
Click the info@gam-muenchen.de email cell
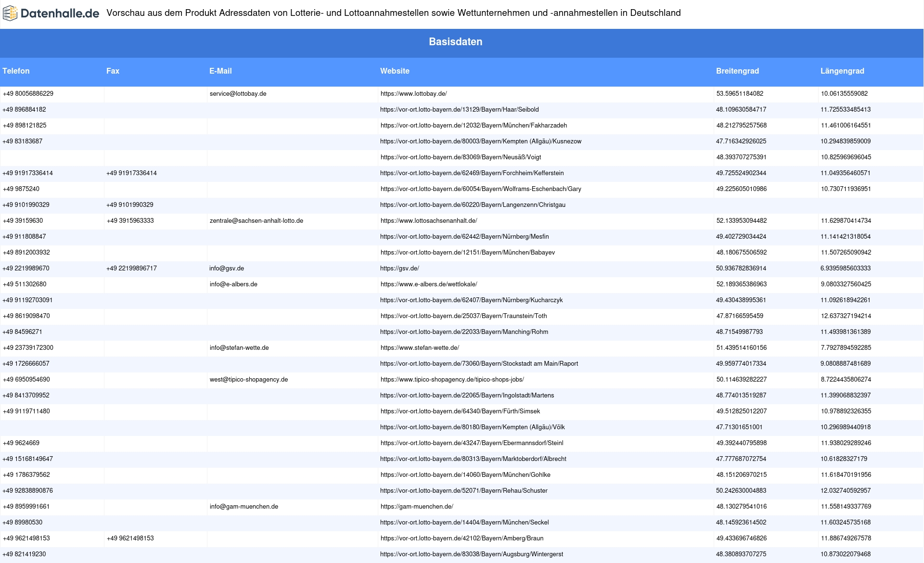pyautogui.click(x=244, y=507)
